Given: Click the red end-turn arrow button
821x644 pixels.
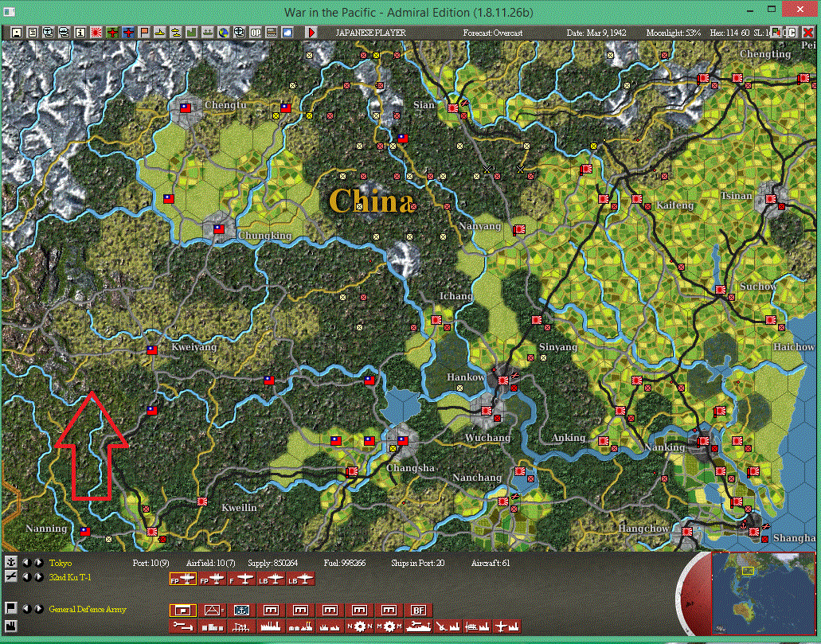Looking at the screenshot, I should coord(311,33).
